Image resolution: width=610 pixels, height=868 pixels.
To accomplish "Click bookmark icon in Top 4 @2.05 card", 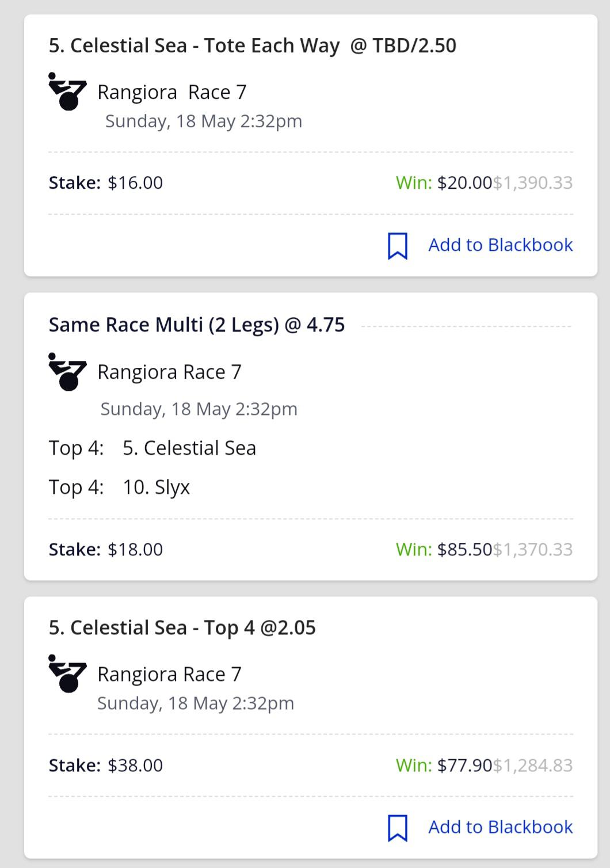I will click(x=398, y=828).
